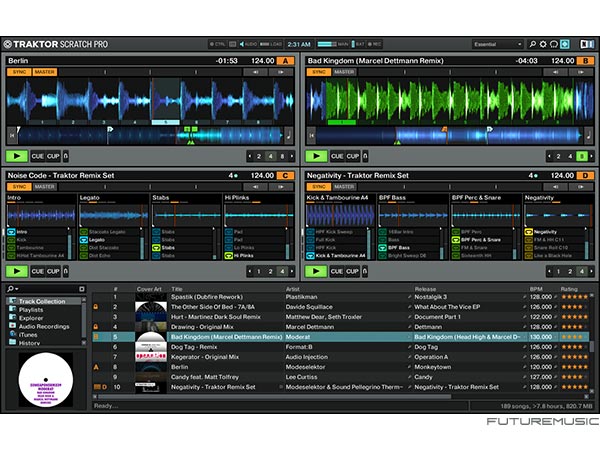
Task: Play Deck C remix deck
Action: click(17, 271)
